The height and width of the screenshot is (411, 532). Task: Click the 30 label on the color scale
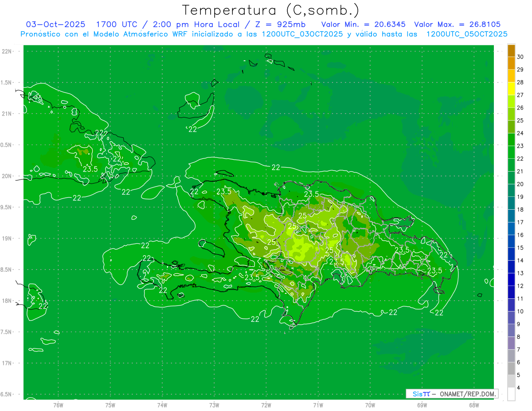[520, 57]
